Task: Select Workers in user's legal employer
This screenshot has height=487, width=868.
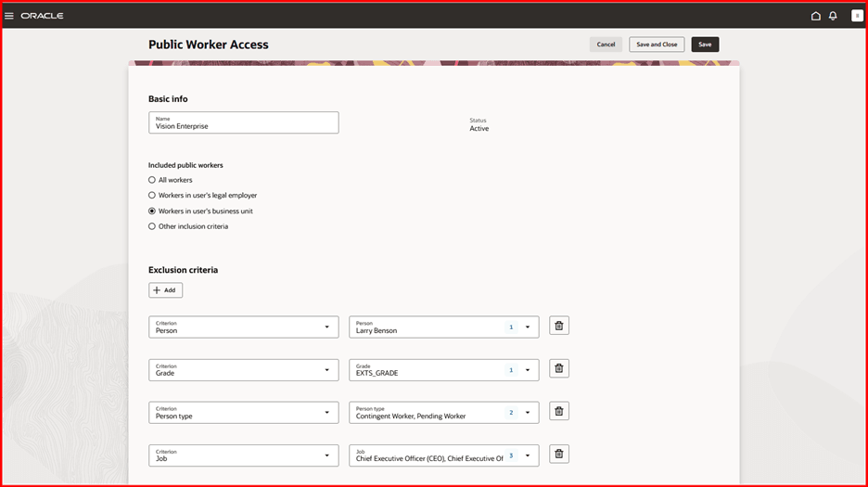Action: 152,195
